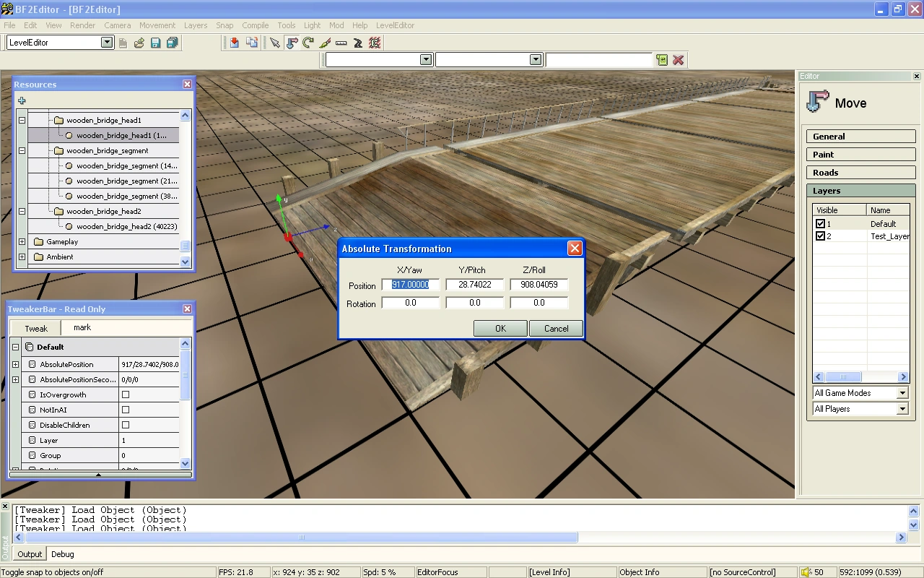Select the Paint brush tool
The image size is (924, 578).
[325, 43]
